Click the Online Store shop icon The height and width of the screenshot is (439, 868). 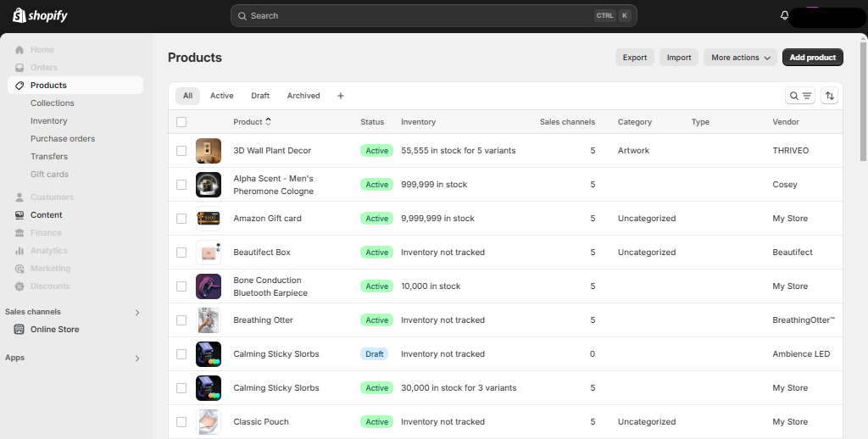tap(19, 330)
